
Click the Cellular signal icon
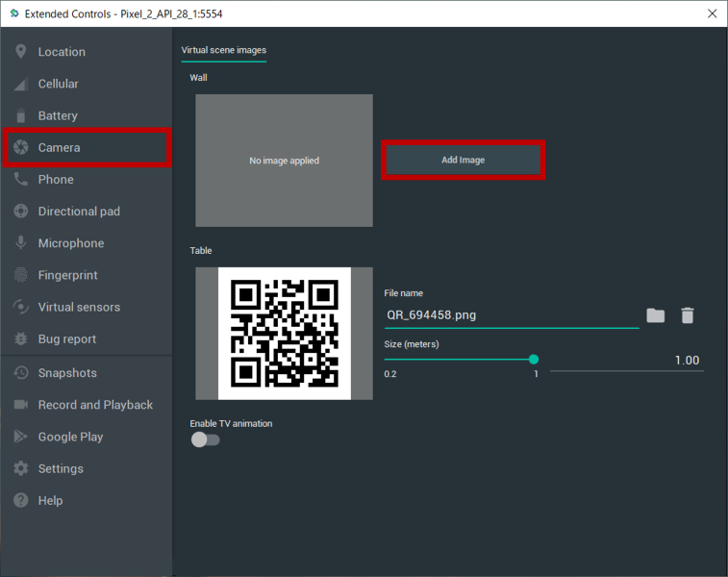(20, 84)
